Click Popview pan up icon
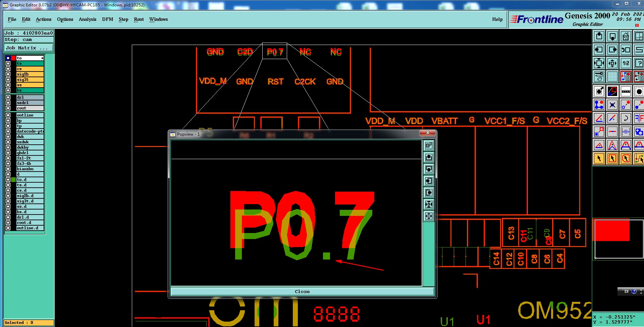644x327 pixels. 429,157
